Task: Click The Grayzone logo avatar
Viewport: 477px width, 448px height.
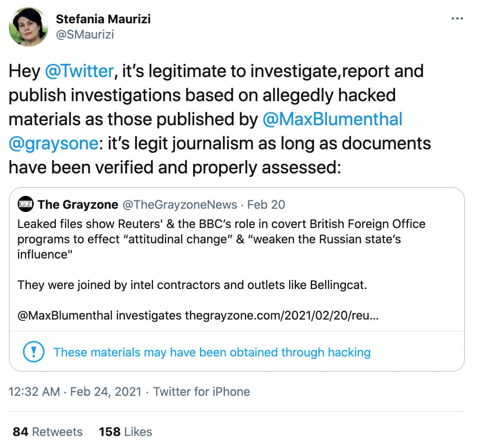Action: [25, 204]
